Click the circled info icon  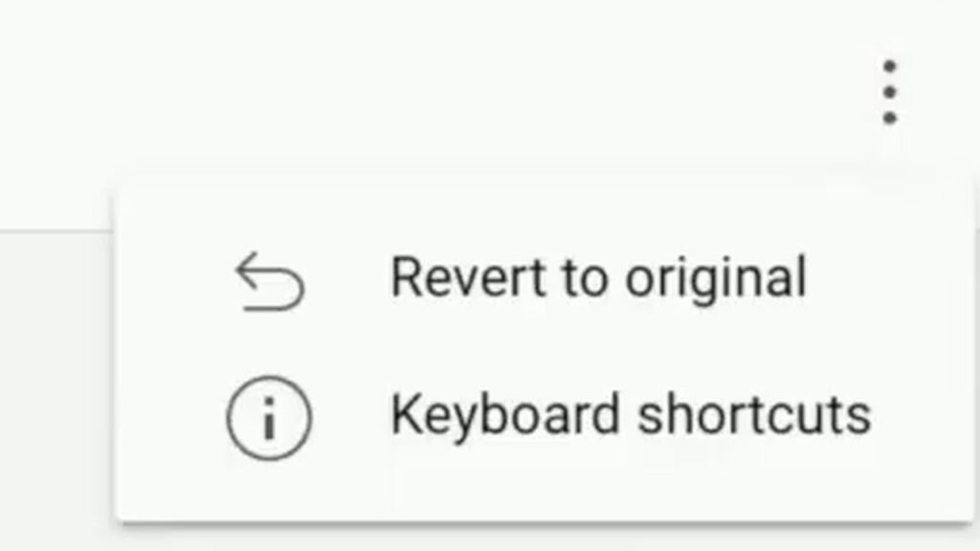[269, 418]
